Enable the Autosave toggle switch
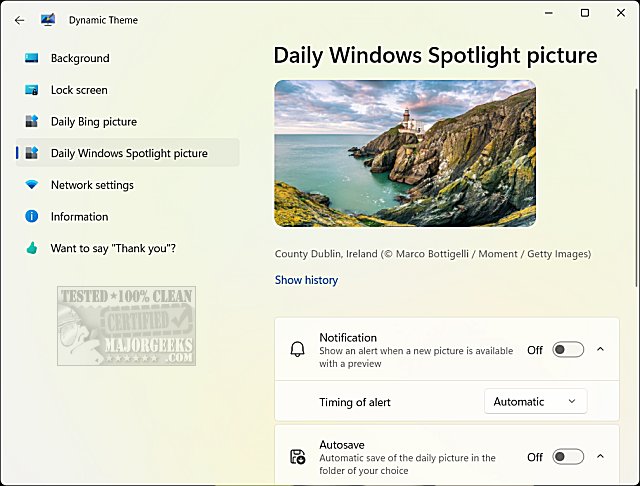Screen dimensions: 640x486 (x=568, y=457)
